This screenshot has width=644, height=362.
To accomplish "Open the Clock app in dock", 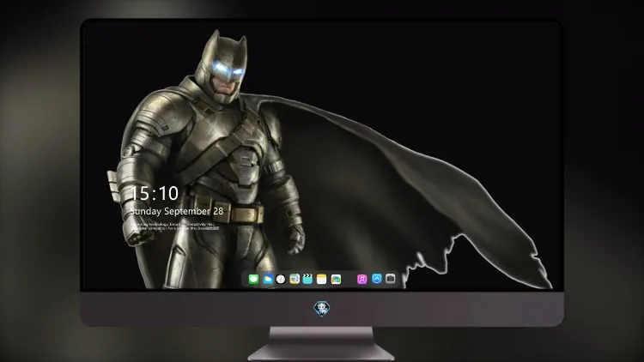I will click(281, 280).
